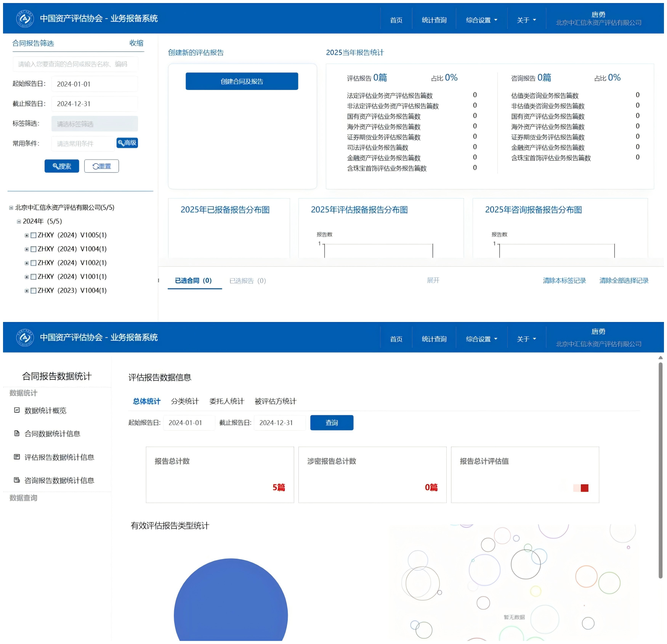Collapse the 2024年 (5/5) tree node
This screenshot has height=644, width=667.
19,221
